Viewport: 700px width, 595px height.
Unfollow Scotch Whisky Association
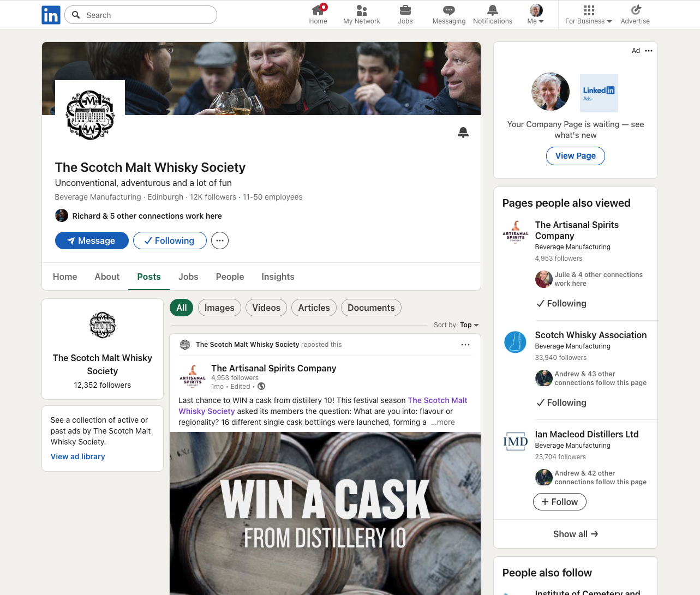[x=561, y=402]
